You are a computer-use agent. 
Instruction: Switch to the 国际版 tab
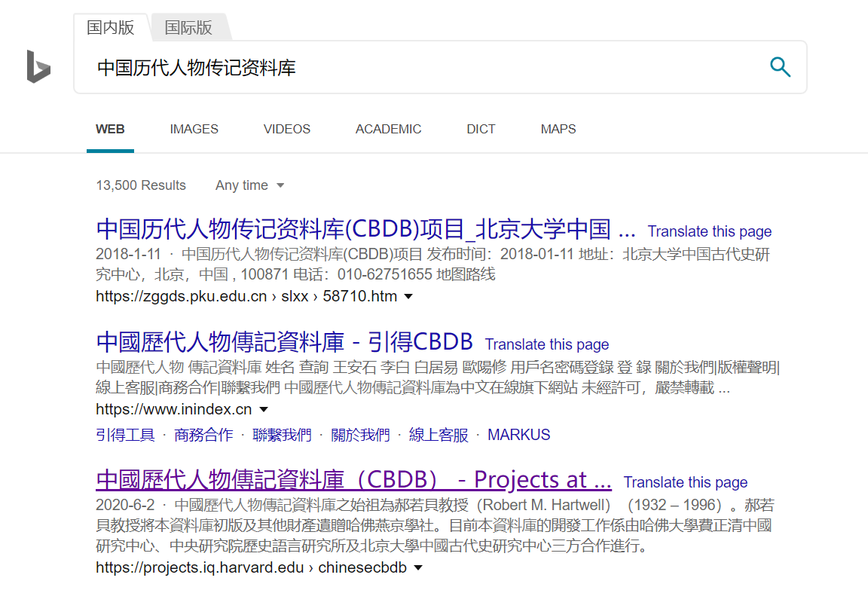189,27
